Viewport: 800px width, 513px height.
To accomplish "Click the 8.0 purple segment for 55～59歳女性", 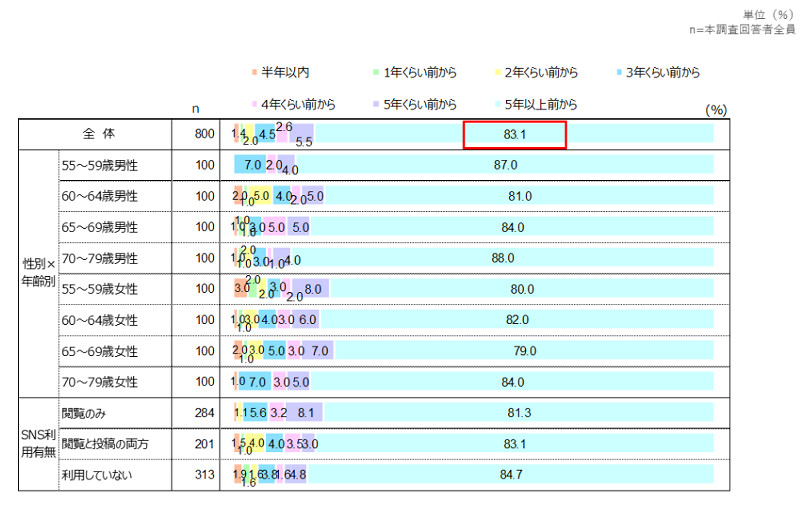I will coord(310,289).
